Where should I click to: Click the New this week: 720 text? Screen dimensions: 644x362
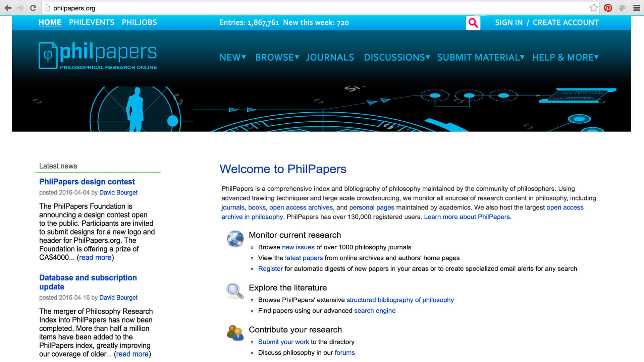coord(316,23)
